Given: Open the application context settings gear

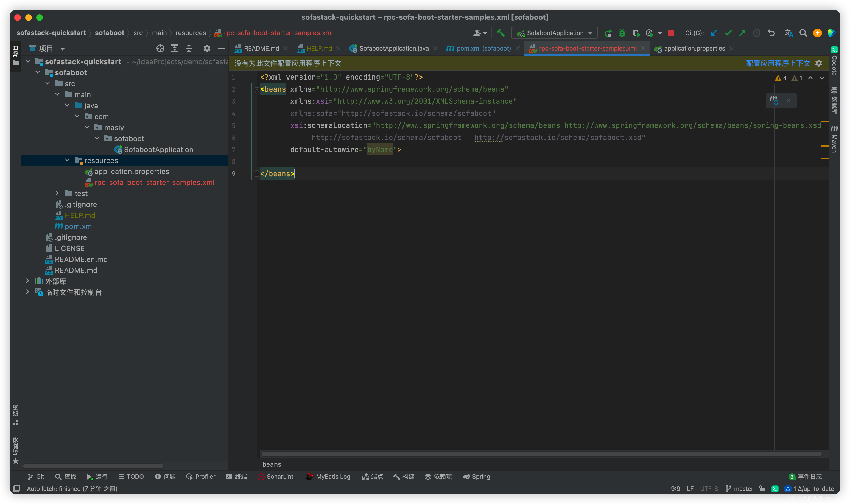Looking at the screenshot, I should (x=819, y=63).
